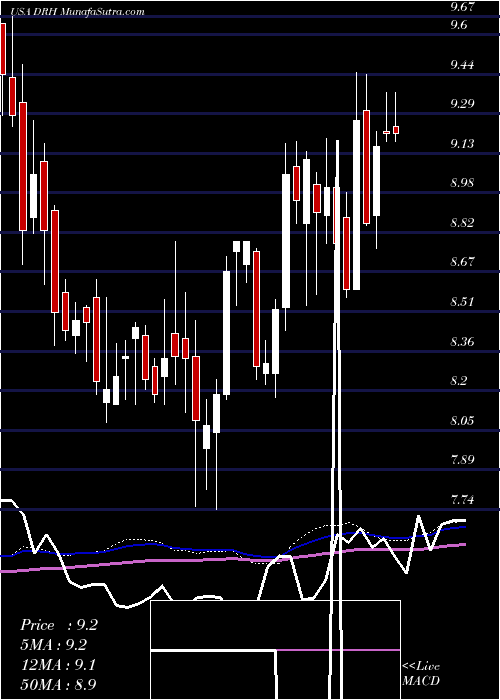500x700 pixels.
Task: Click the MACD histogram box
Action: tap(275, 650)
